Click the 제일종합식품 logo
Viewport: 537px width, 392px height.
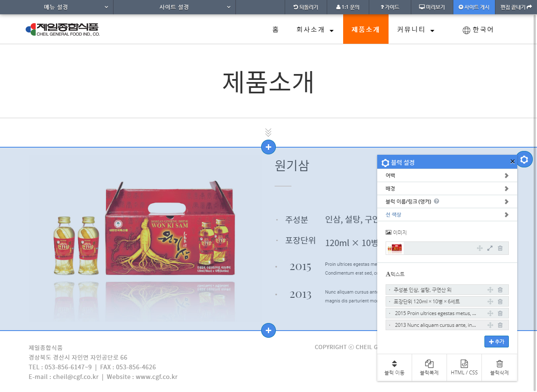63,29
